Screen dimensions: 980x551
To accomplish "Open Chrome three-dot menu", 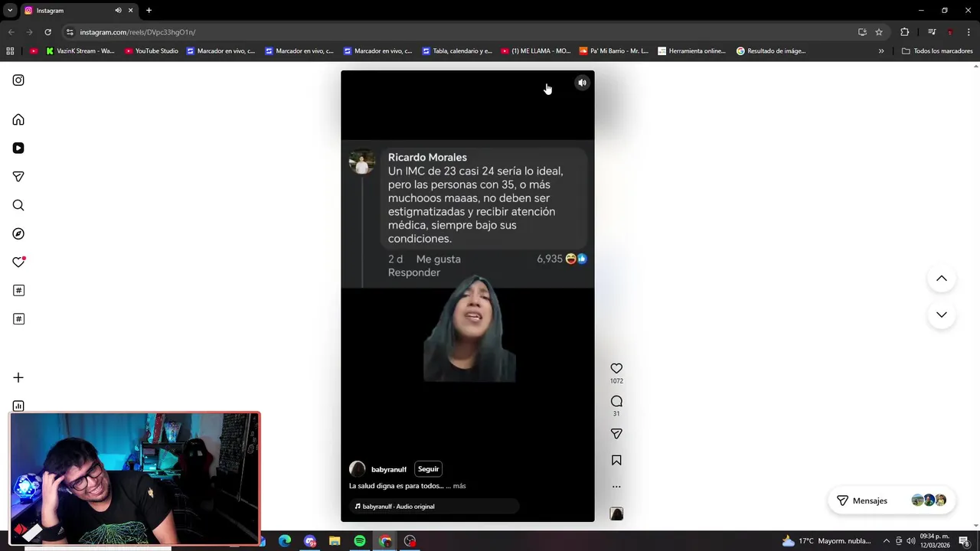I will point(969,32).
